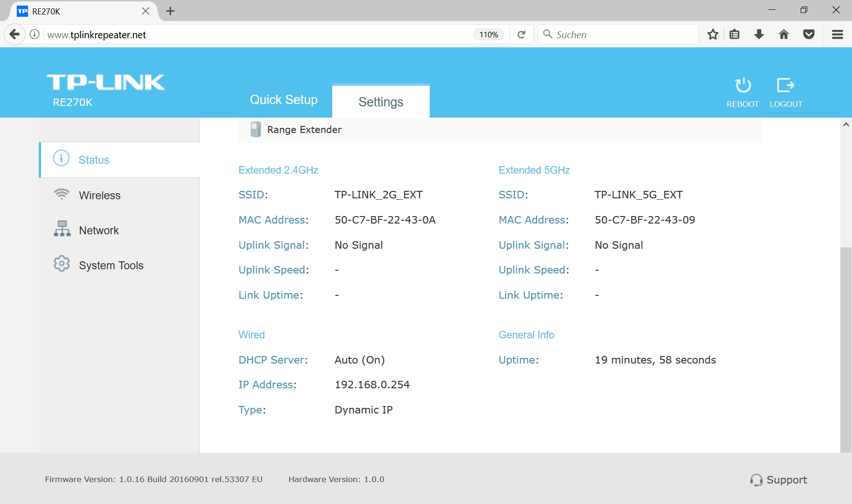Click the Support headset link

click(x=779, y=480)
